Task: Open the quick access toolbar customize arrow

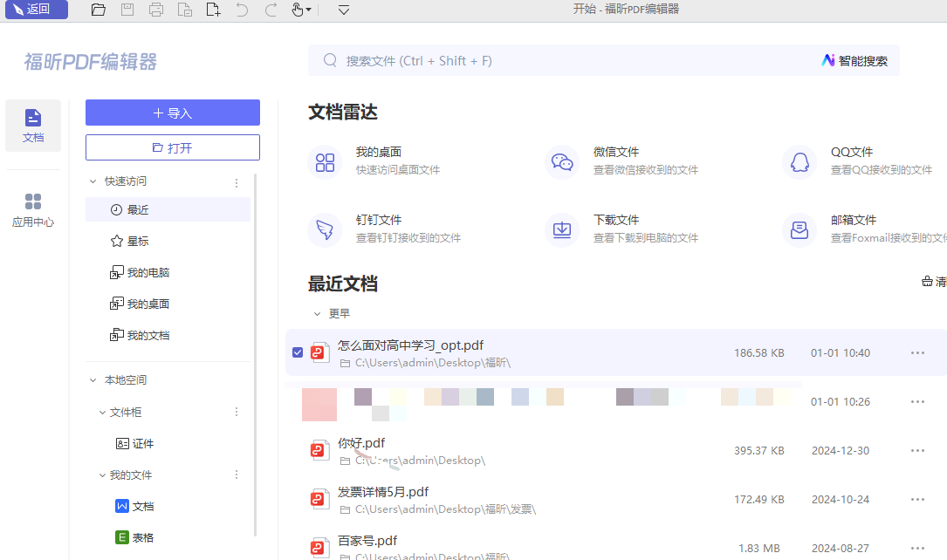Action: [x=344, y=10]
